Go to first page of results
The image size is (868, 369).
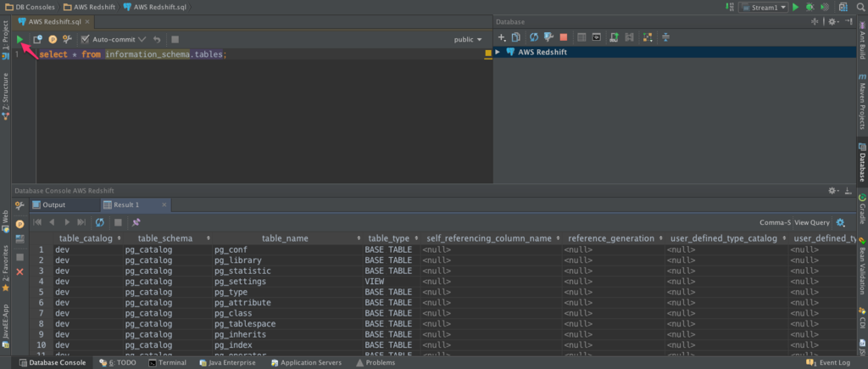tap(37, 222)
